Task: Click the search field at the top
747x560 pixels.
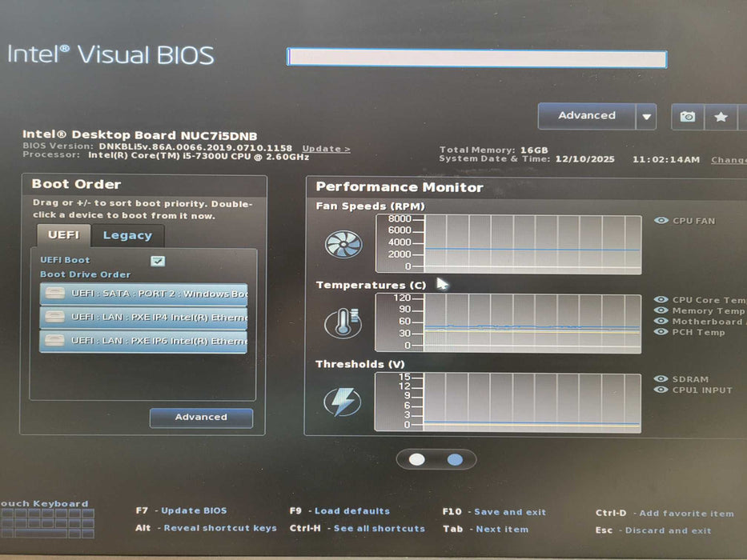Action: point(476,58)
